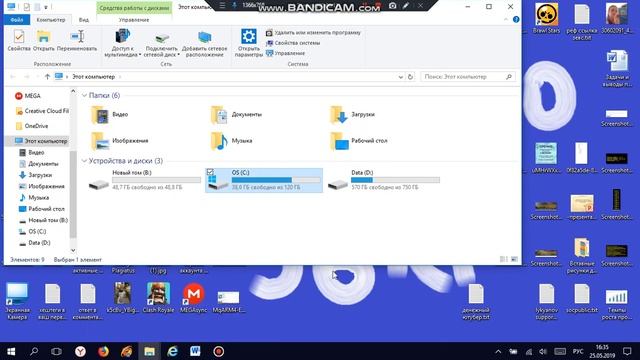
Task: Open Новый том (B:) in navigation tree
Action: [x=43, y=220]
